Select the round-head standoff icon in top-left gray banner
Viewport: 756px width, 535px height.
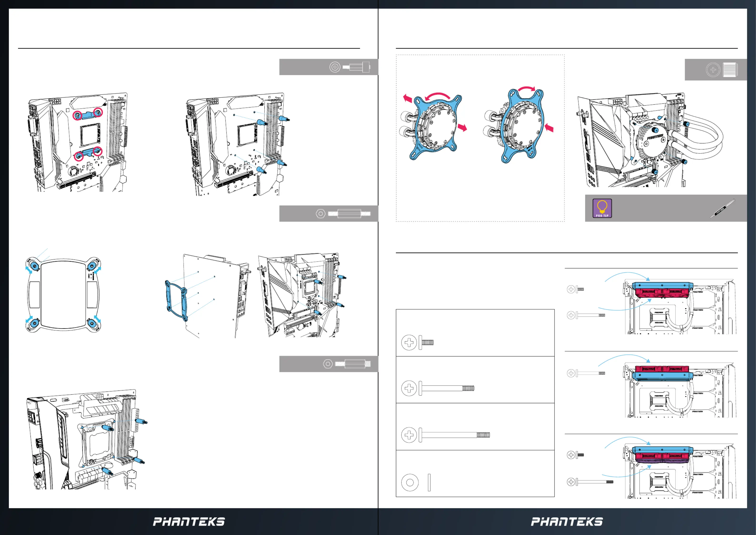tap(350, 67)
